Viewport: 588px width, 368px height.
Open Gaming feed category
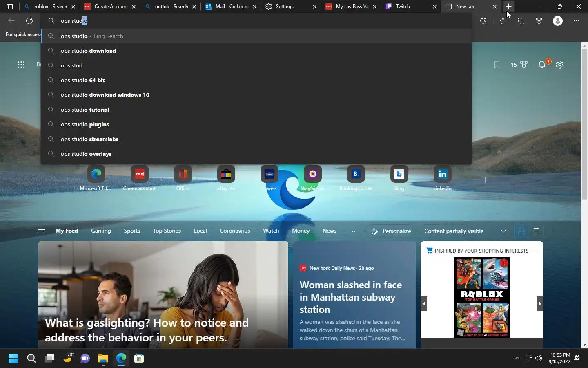click(101, 231)
